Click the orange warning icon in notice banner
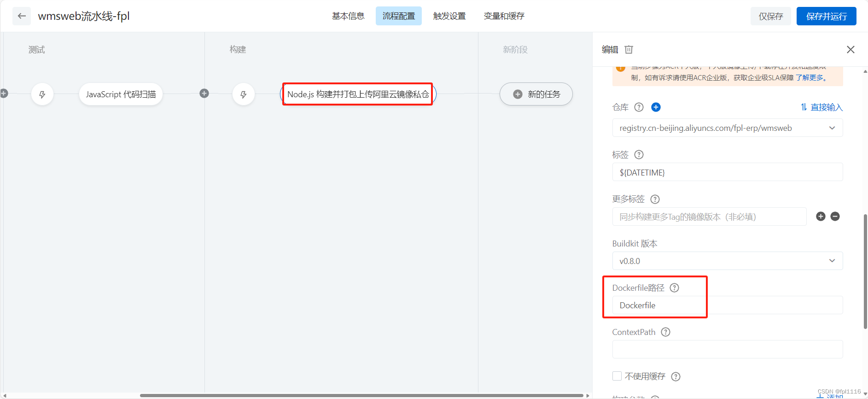868x399 pixels. pyautogui.click(x=621, y=68)
